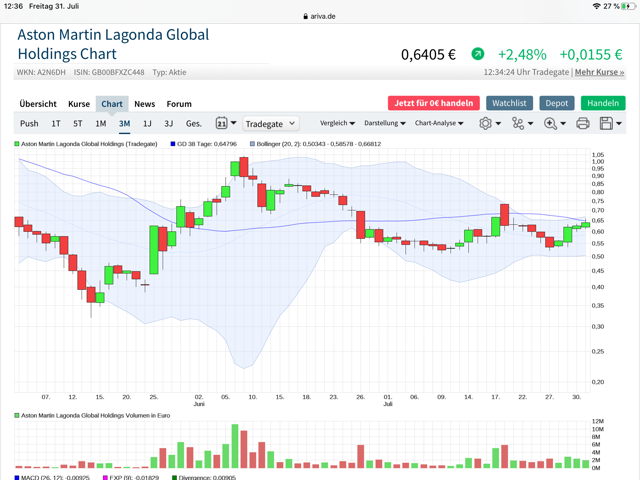Click green Volumen in Euro legend swatch

[17, 415]
